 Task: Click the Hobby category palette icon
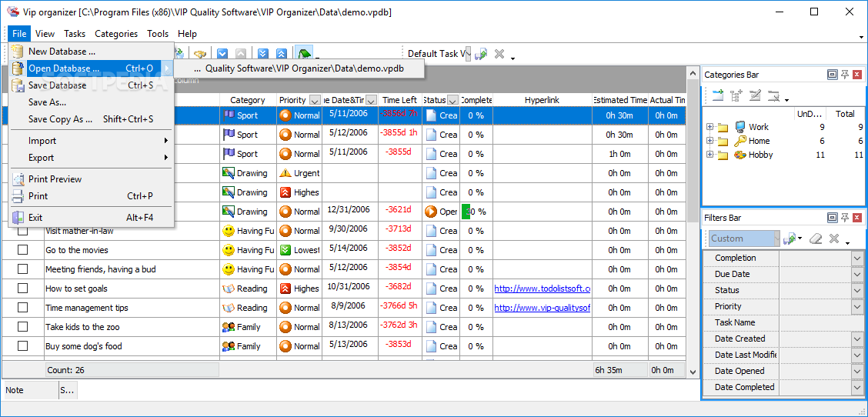[740, 155]
